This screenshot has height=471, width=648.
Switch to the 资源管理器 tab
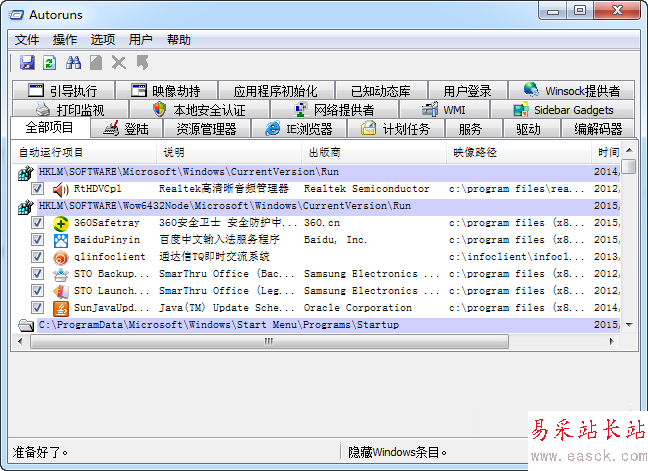click(x=207, y=129)
